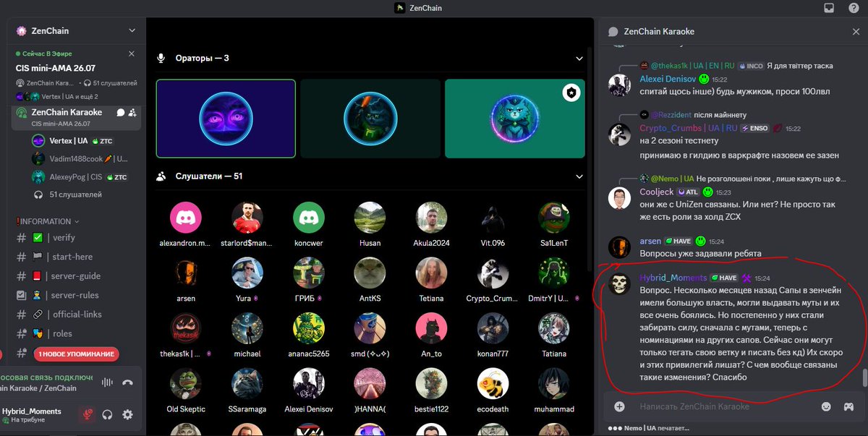The image size is (868, 436).
Task: Open the emoji picker in chat box
Action: click(826, 406)
